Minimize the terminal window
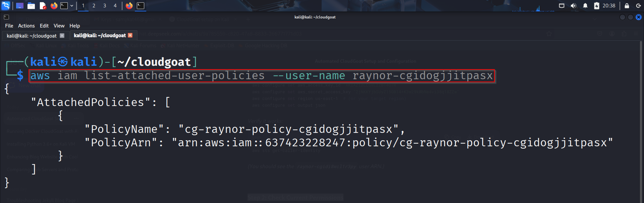644x203 pixels. click(622, 17)
